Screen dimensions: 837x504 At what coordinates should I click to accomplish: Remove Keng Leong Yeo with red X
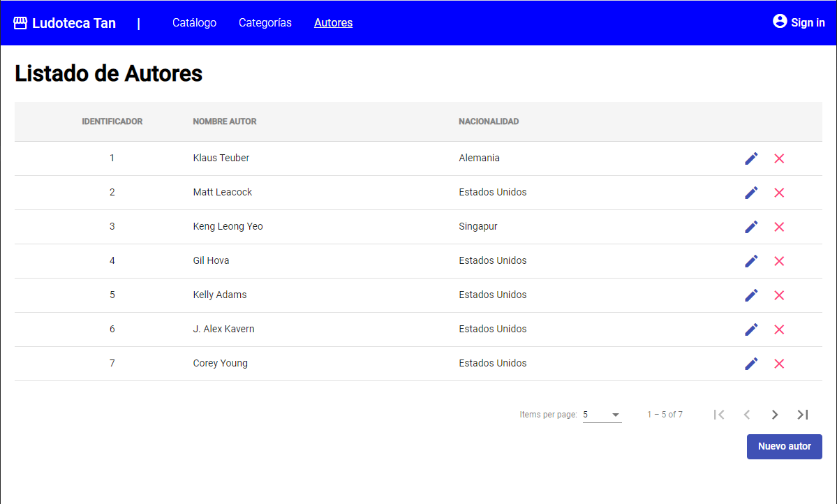[x=779, y=227]
